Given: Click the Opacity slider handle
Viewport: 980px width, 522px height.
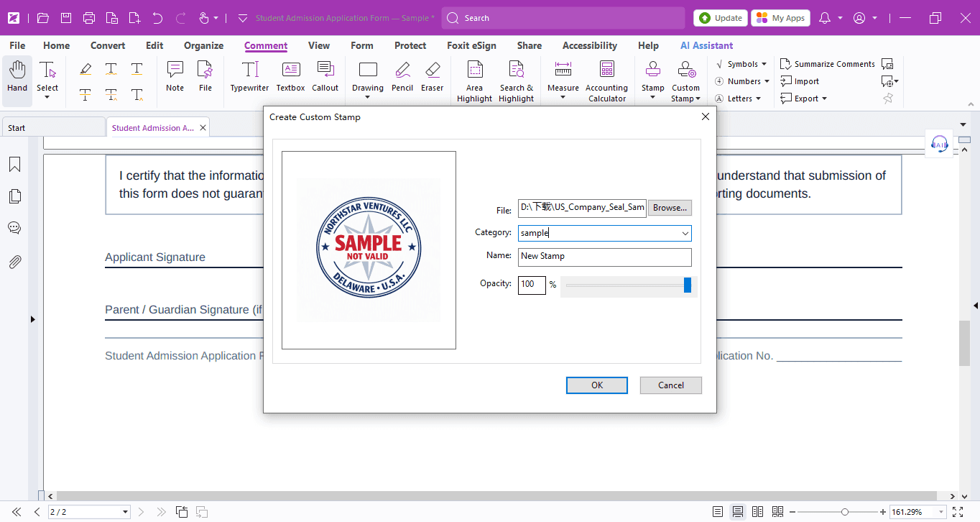Looking at the screenshot, I should click(688, 285).
